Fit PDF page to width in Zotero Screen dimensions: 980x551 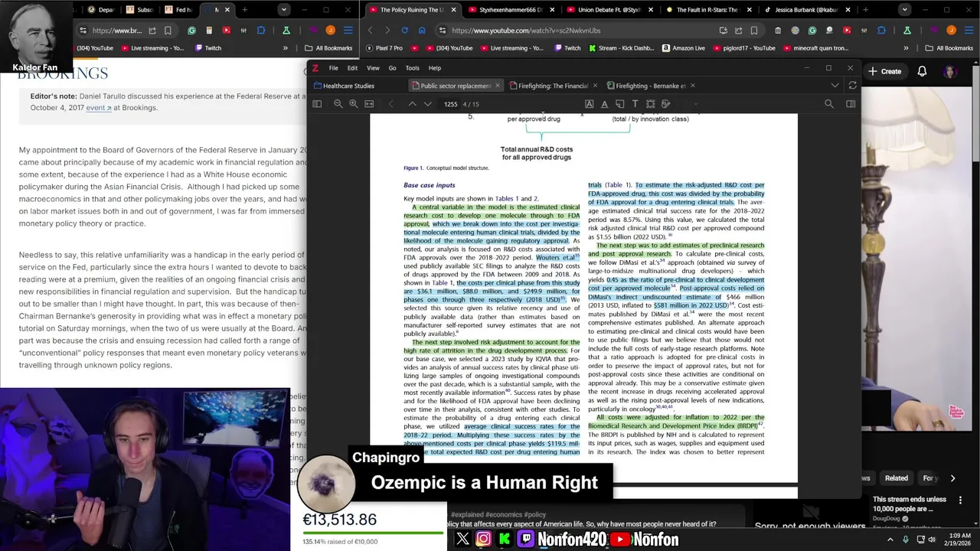(x=369, y=104)
